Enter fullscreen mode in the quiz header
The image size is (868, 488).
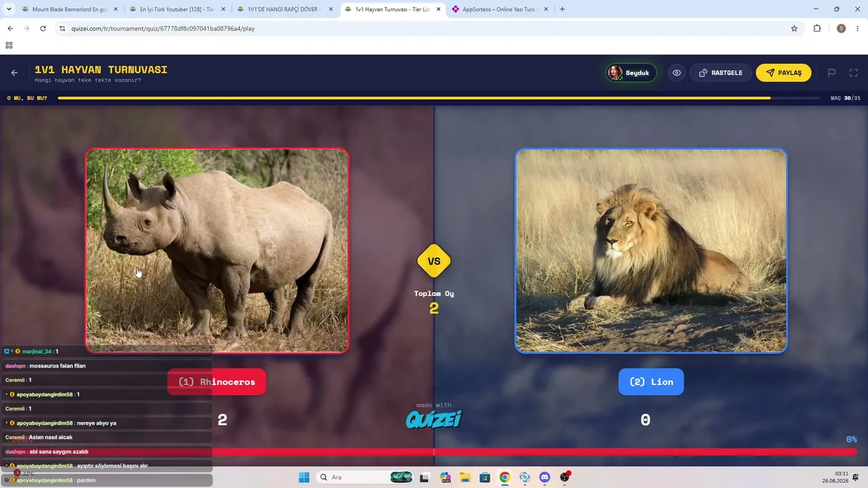(854, 73)
